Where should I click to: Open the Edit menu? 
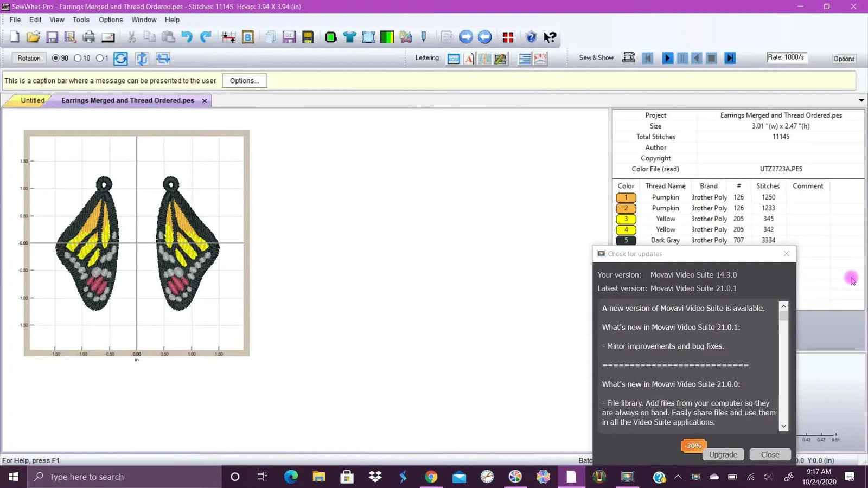pyautogui.click(x=35, y=20)
